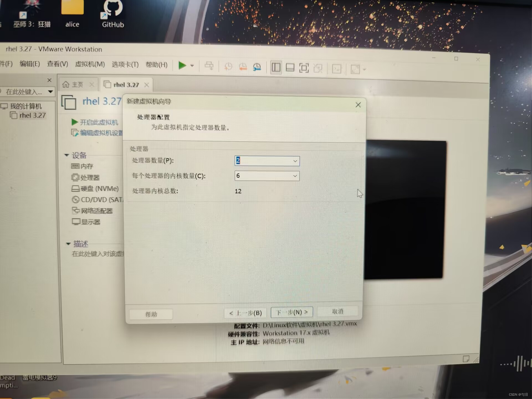Image resolution: width=532 pixels, height=399 pixels.
Task: Click 下一步(N) next button
Action: (292, 312)
